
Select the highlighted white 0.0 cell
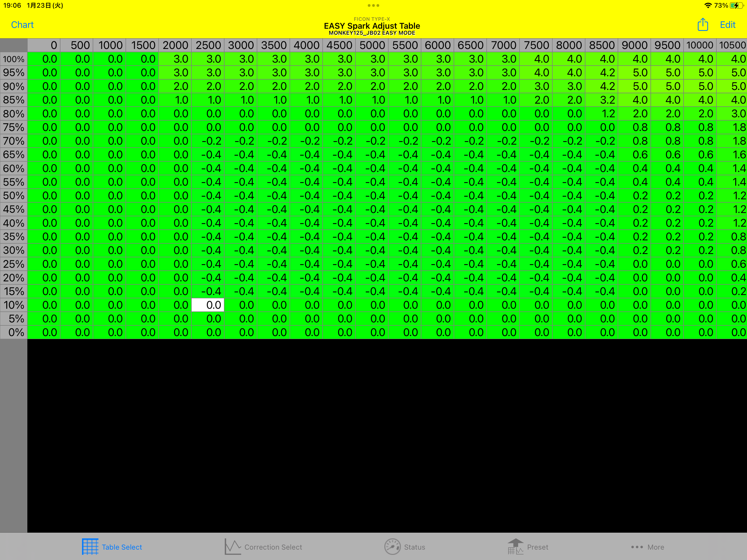pyautogui.click(x=208, y=305)
